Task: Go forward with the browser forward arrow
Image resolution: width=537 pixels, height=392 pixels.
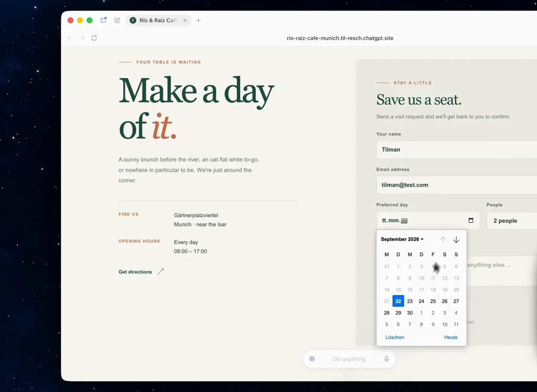Action: pyautogui.click(x=82, y=38)
